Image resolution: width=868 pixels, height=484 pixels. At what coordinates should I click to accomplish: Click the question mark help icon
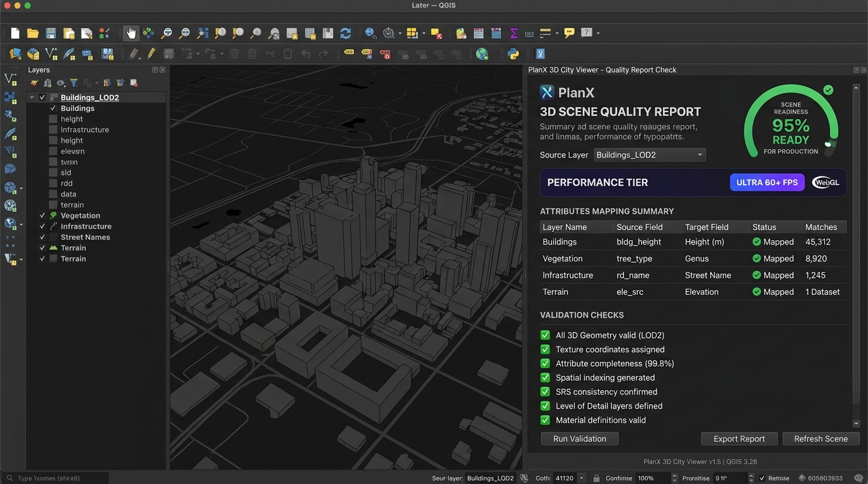click(x=587, y=33)
